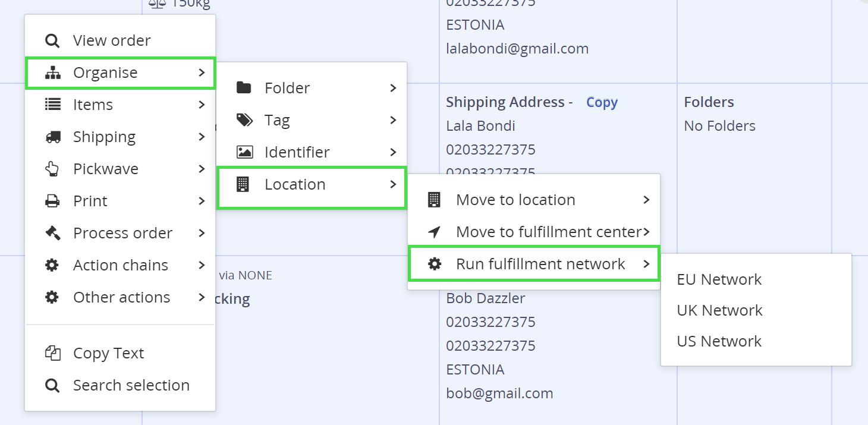Expand the Move to location chevron
The height and width of the screenshot is (425, 868).
point(646,200)
